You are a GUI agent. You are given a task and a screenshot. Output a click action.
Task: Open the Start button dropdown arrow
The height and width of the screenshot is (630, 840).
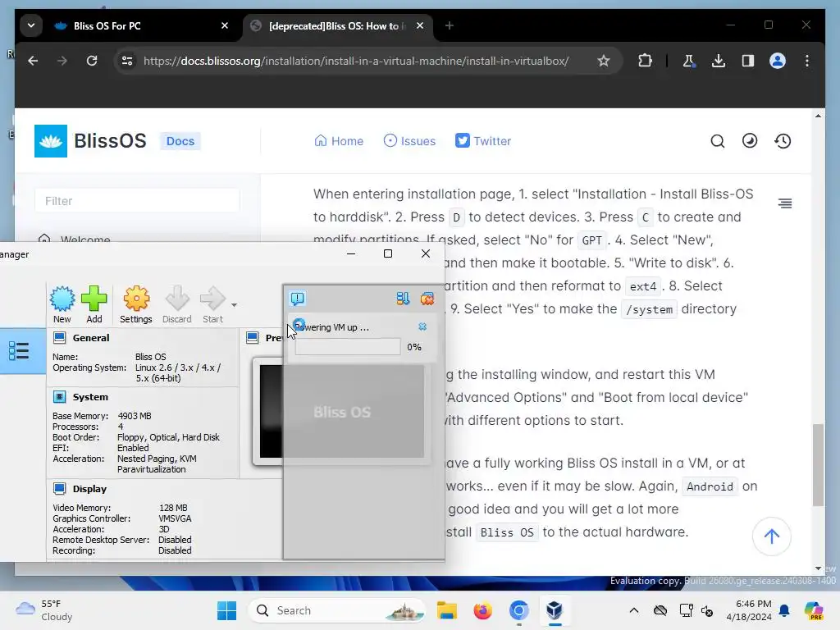click(x=234, y=305)
